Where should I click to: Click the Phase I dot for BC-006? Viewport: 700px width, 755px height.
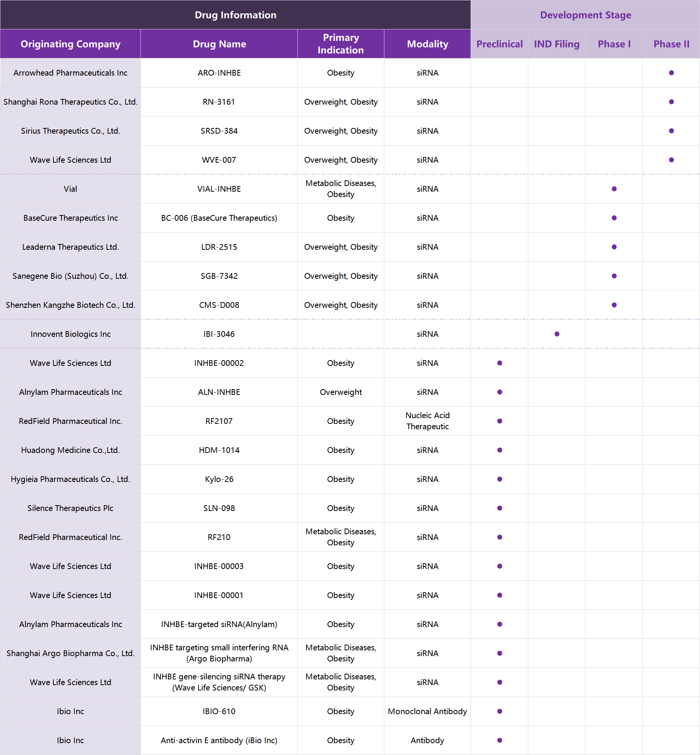(x=614, y=218)
